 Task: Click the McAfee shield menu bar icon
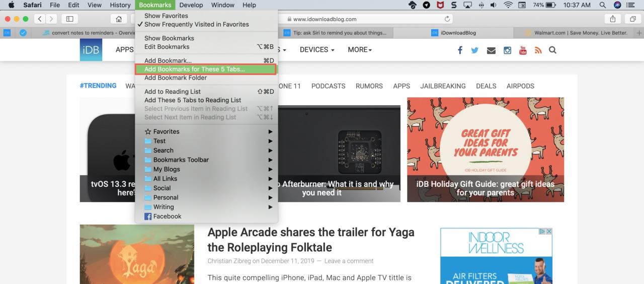[440, 5]
